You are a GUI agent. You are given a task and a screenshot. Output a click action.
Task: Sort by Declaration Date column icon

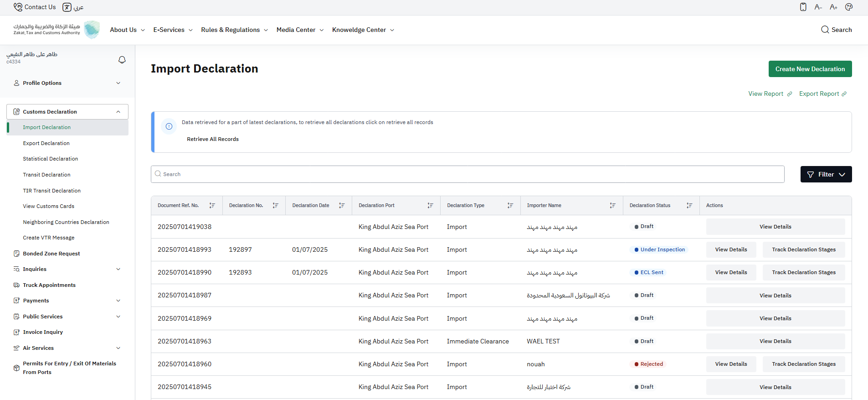coord(342,206)
